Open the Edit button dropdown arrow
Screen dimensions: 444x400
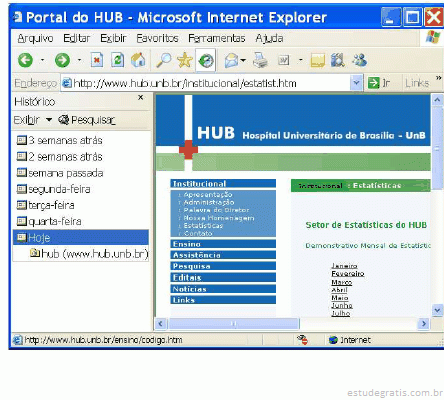coord(301,60)
